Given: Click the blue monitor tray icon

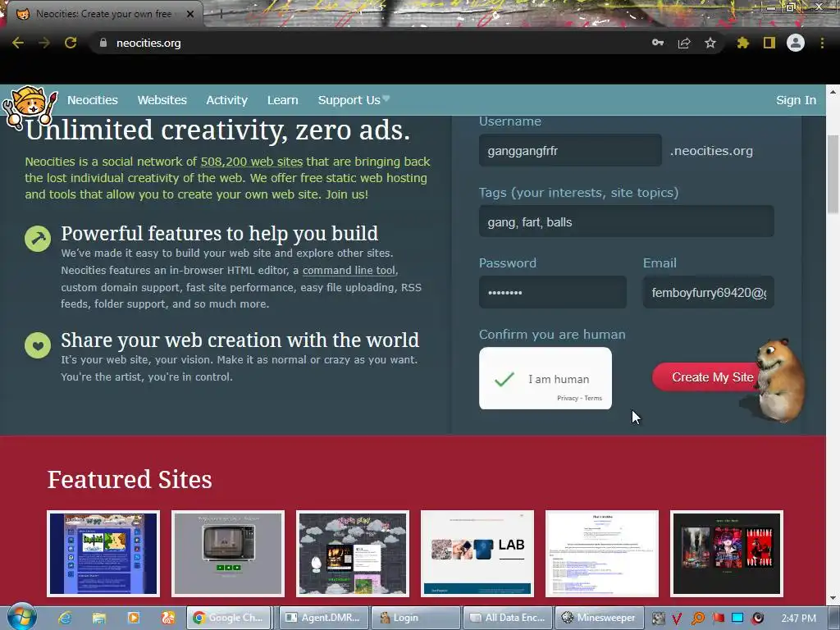Looking at the screenshot, I should point(737,619).
